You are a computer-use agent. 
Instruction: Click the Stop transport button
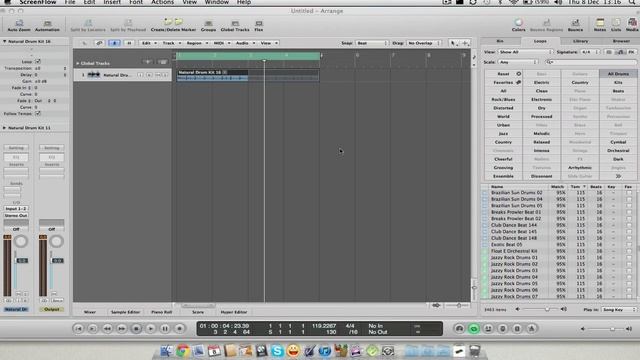(x=136, y=329)
